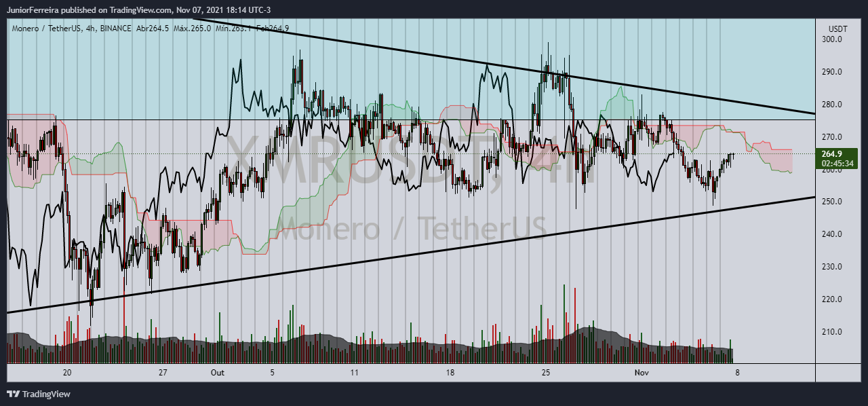Image resolution: width=868 pixels, height=406 pixels.
Task: Click the 'Out' month label on time axis
Action: [217, 373]
